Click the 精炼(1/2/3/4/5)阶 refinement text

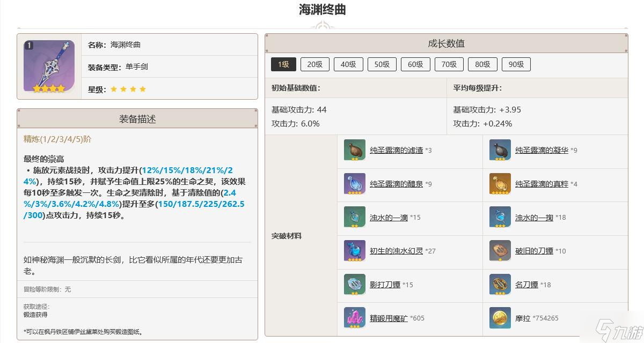(x=57, y=139)
